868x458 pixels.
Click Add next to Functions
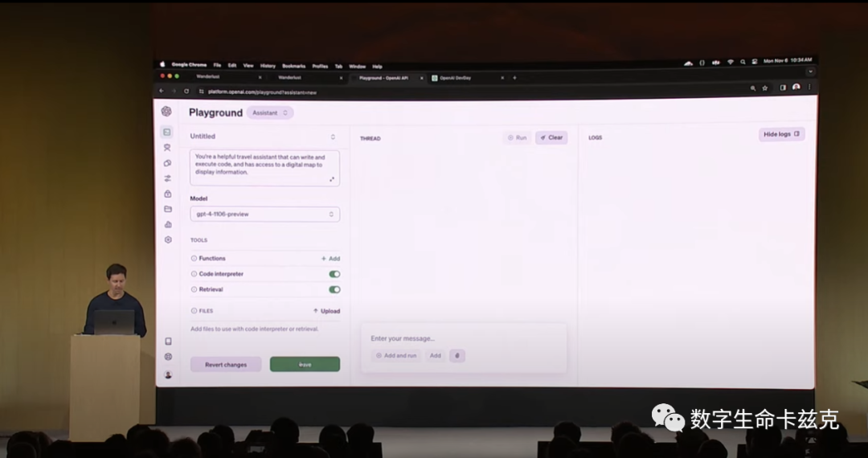tap(330, 258)
